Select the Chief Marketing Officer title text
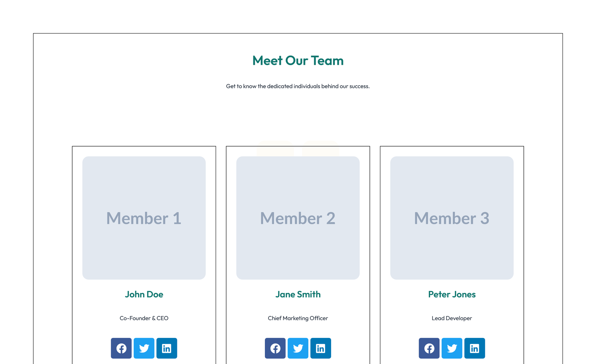 pos(298,318)
